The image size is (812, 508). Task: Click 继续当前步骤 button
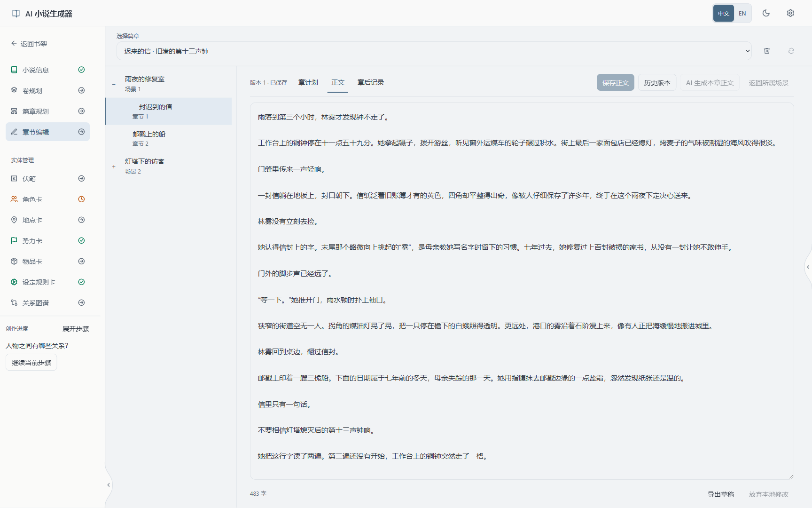click(31, 363)
